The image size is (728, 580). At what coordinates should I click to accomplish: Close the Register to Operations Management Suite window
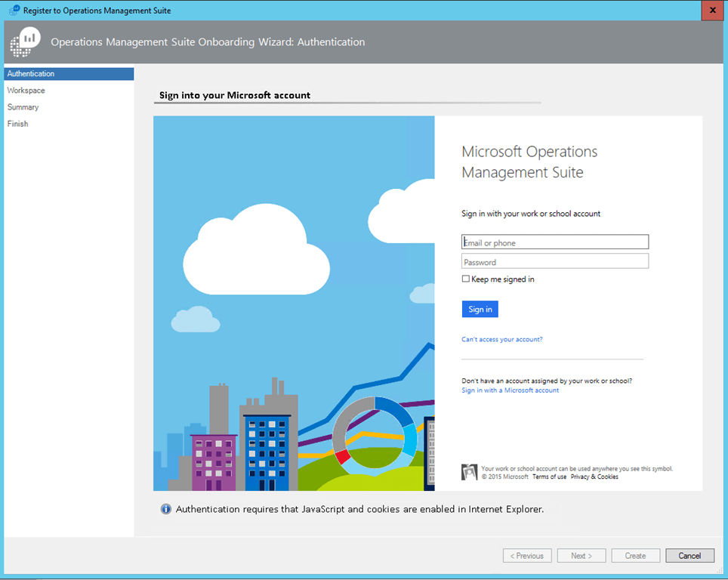[713, 10]
